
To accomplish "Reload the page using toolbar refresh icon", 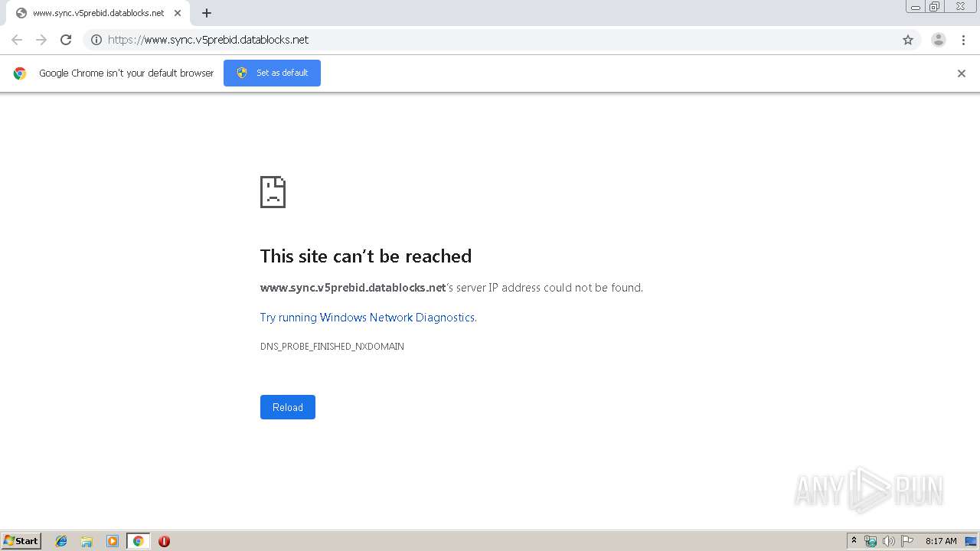I will pyautogui.click(x=66, y=40).
